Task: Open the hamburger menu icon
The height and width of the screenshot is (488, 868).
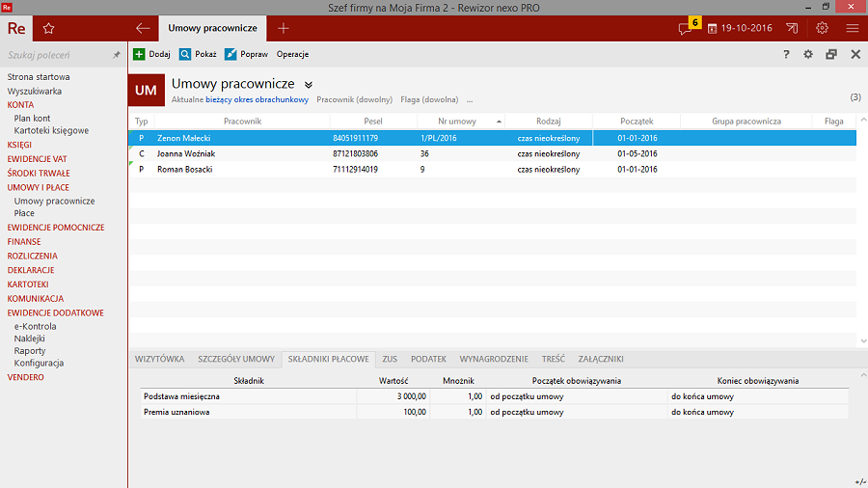Action: 852,29
